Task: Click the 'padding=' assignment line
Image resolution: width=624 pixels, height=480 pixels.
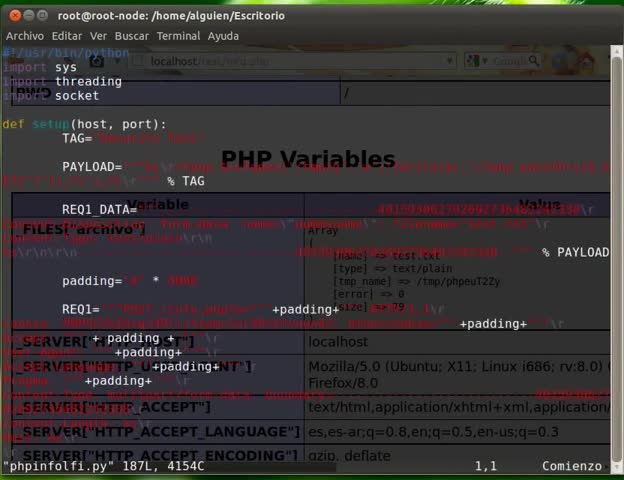Action: 129,281
